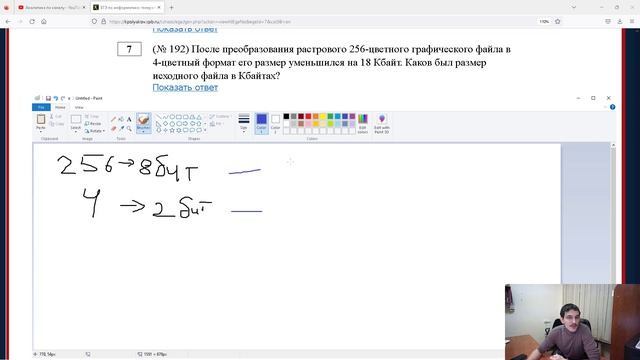Click the Resize button in Image group

93,124
